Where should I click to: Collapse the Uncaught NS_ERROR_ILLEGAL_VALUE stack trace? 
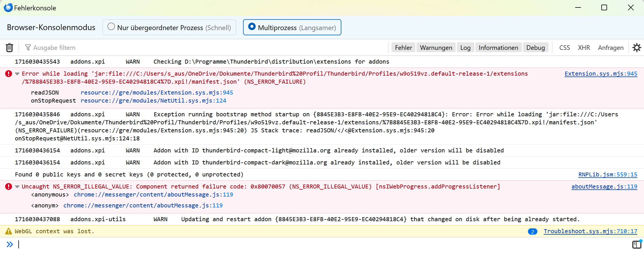click(17, 187)
